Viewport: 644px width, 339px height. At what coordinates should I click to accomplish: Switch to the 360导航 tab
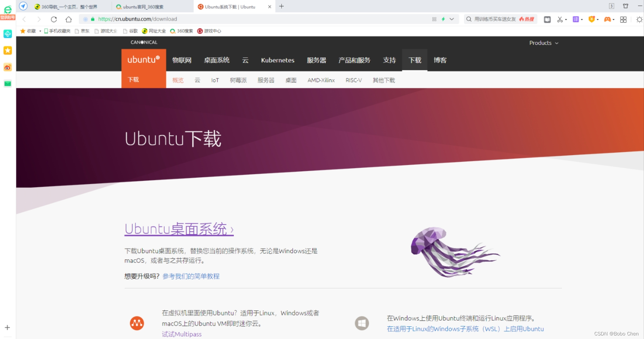click(x=69, y=7)
